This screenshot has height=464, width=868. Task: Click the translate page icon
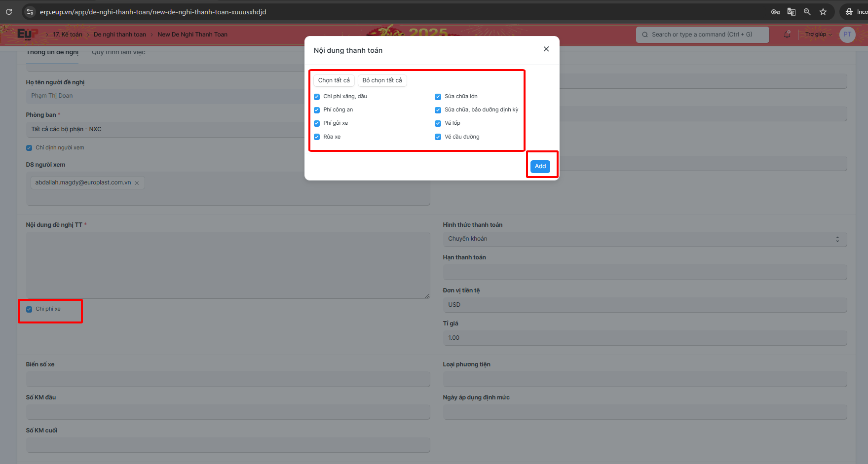791,12
